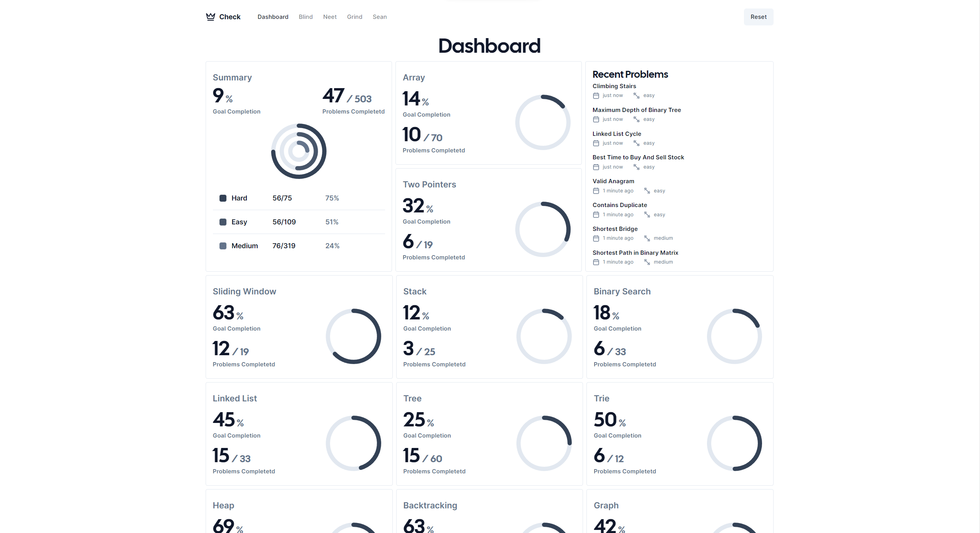Go to the Grind tab
Screen dimensions: 980x533
pyautogui.click(x=354, y=17)
